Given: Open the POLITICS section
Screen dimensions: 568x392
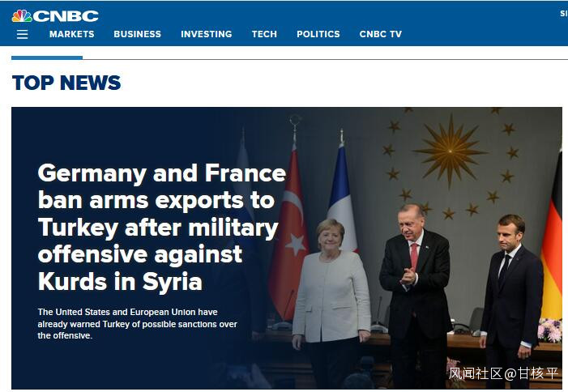Looking at the screenshot, I should [318, 34].
